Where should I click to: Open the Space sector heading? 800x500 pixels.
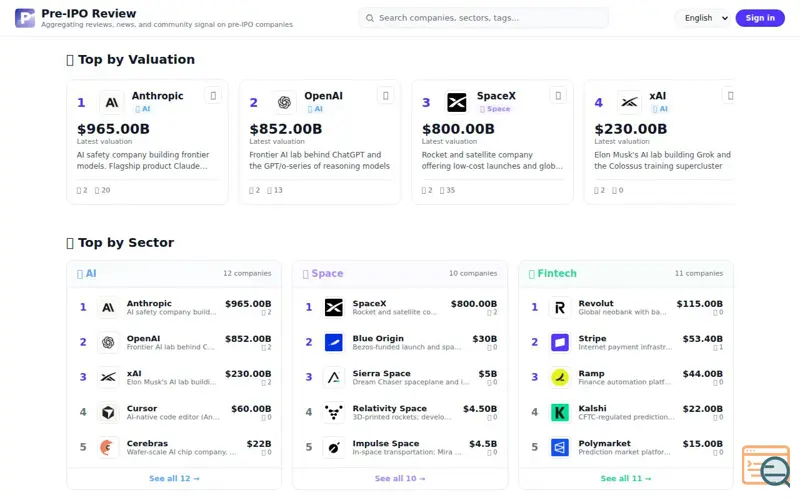pos(323,273)
